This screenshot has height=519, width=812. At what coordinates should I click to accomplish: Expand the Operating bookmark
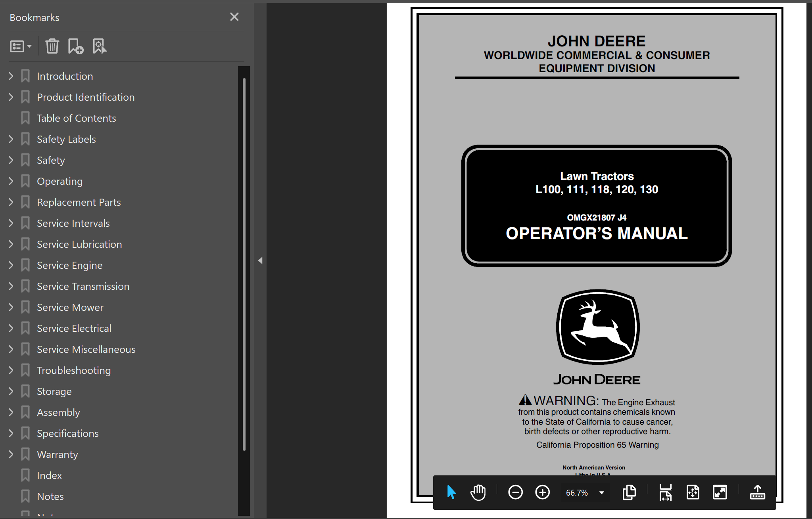11,181
